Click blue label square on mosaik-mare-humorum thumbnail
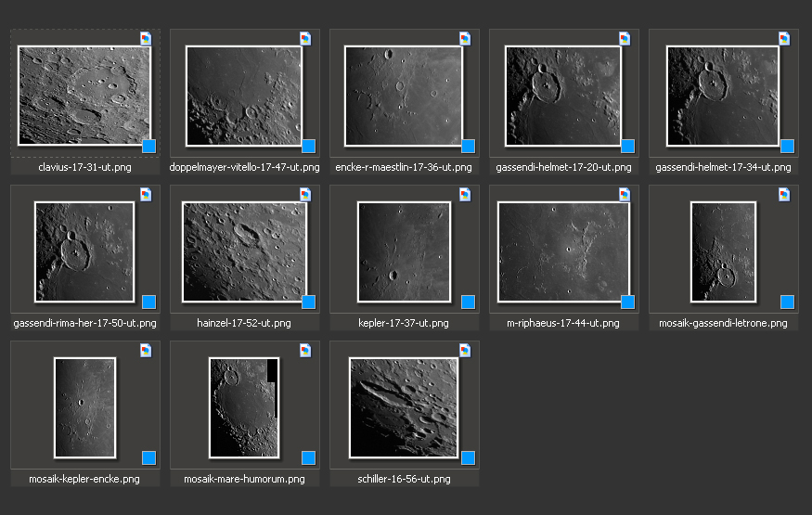 click(x=308, y=457)
